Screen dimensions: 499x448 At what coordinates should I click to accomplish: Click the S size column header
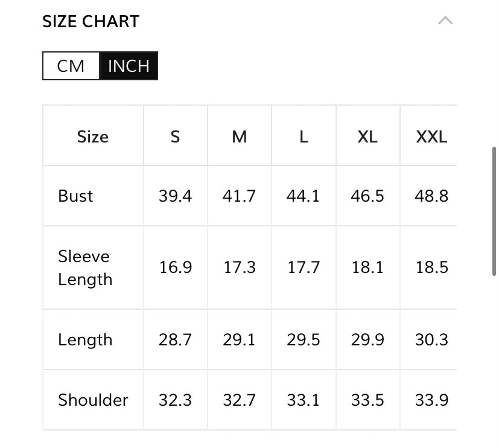tap(175, 136)
